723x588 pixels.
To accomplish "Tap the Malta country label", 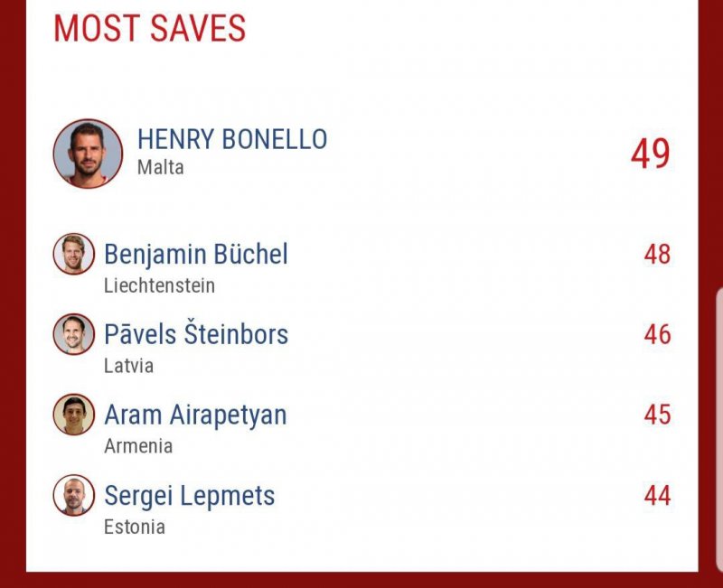I will point(161,167).
